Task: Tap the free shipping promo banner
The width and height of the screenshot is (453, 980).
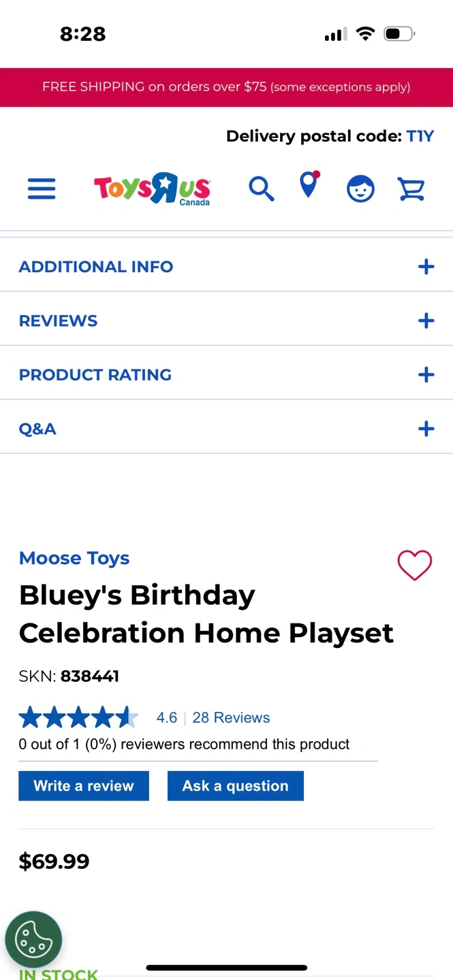Action: coord(226,87)
